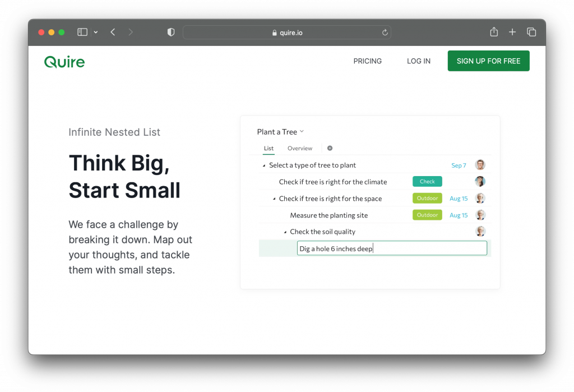Focus the quire.io address bar
The height and width of the screenshot is (392, 574).
point(287,32)
